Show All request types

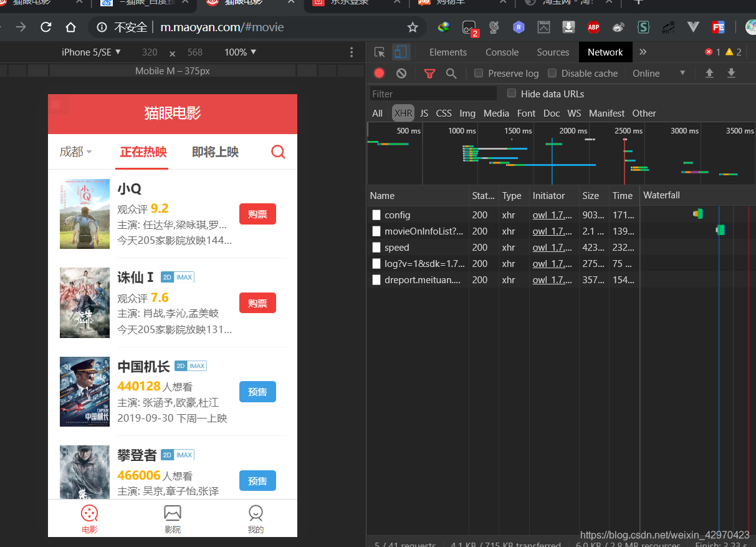click(x=377, y=113)
